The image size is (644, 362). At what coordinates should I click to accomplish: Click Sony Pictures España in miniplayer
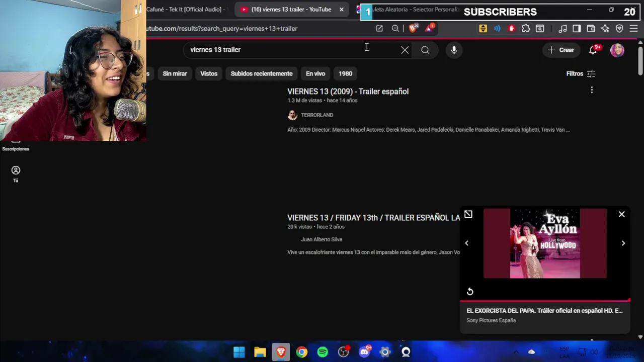[x=491, y=320]
